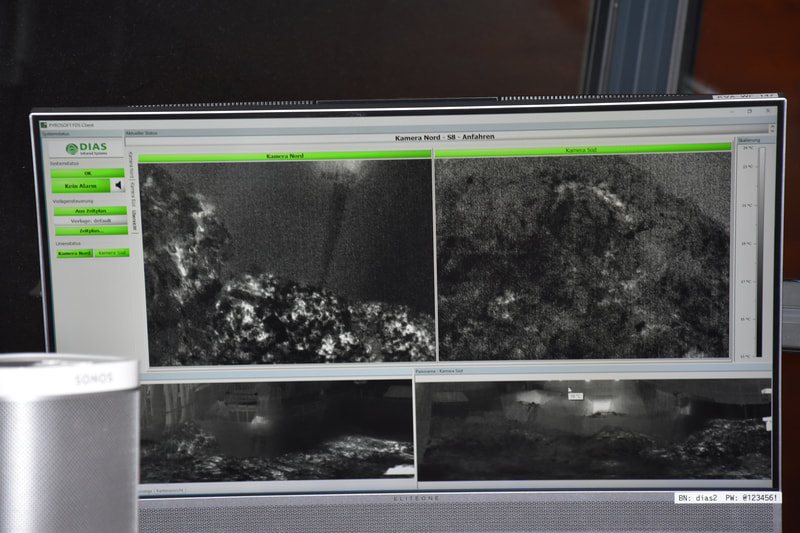The height and width of the screenshot is (533, 800).
Task: Minimize the PYROSOFT FDS Client window
Action: 732,112
